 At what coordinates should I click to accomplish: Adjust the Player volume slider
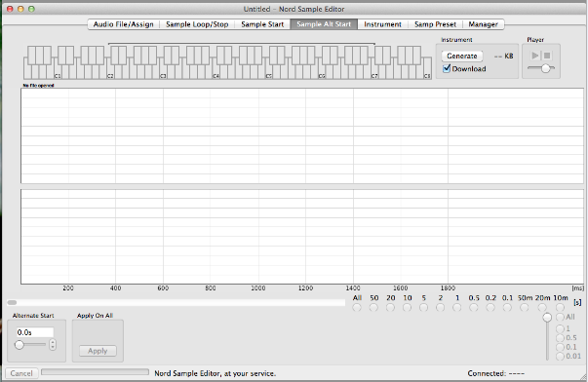541,68
